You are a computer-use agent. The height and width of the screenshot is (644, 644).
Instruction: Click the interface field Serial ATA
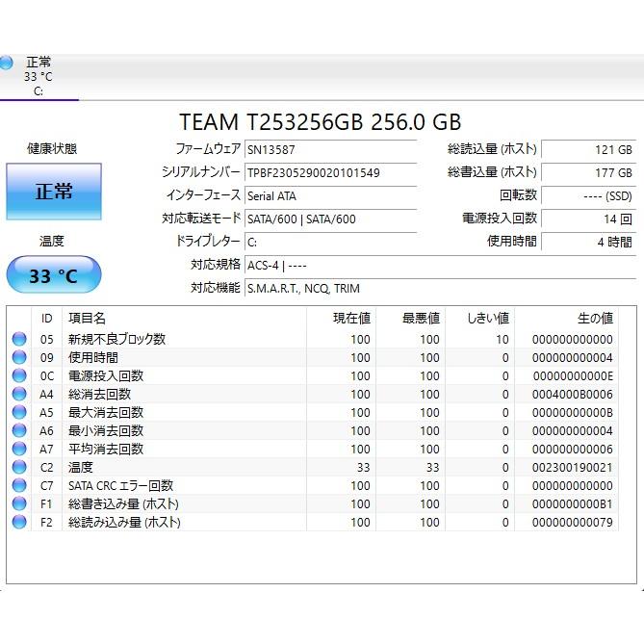330,196
